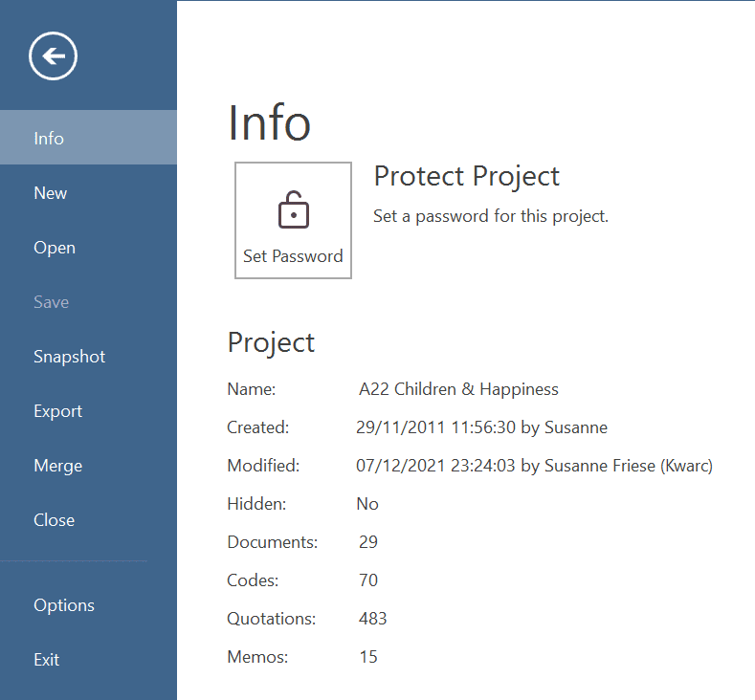This screenshot has height=700, width=755.
Task: Click the open padlock icon
Action: click(x=293, y=209)
